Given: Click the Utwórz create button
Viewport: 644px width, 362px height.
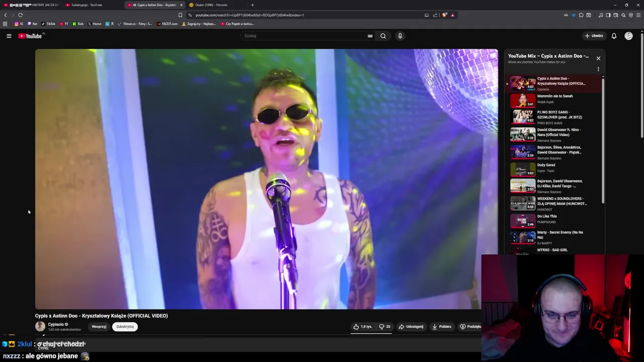Looking at the screenshot, I should point(594,36).
